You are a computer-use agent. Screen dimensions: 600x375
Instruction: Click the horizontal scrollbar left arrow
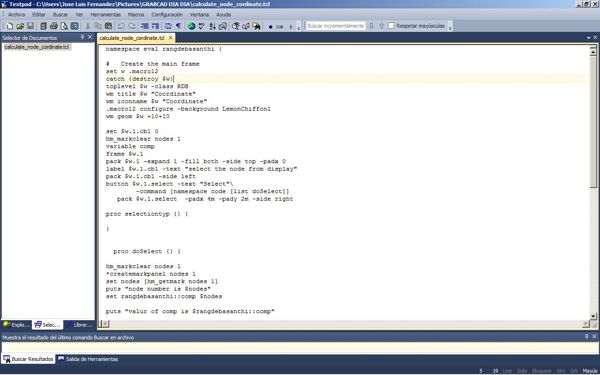pos(104,324)
